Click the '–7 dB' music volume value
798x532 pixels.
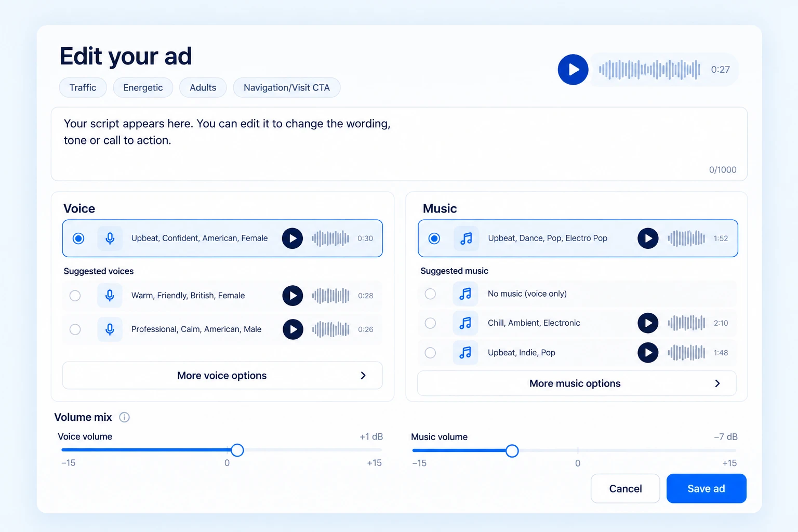[x=726, y=437]
